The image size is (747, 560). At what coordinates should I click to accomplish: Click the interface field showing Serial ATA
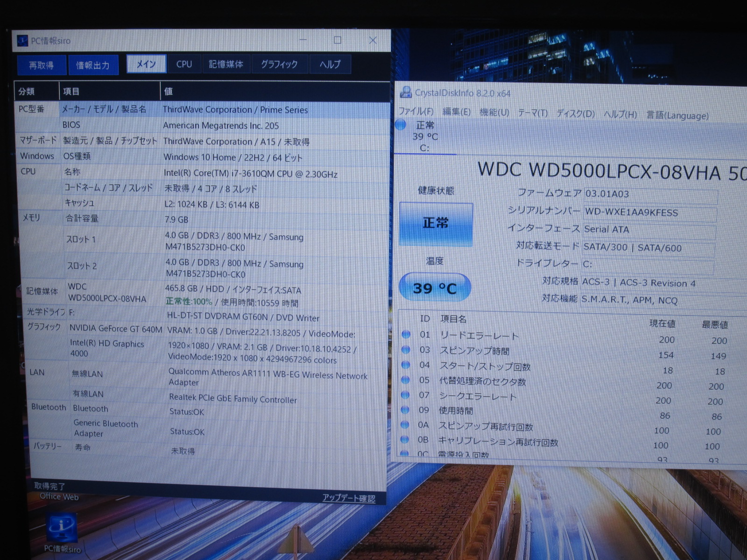[x=648, y=230]
